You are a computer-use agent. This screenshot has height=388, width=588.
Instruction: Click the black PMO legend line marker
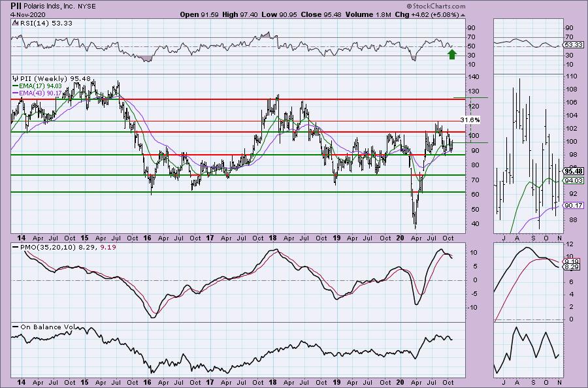point(16,248)
